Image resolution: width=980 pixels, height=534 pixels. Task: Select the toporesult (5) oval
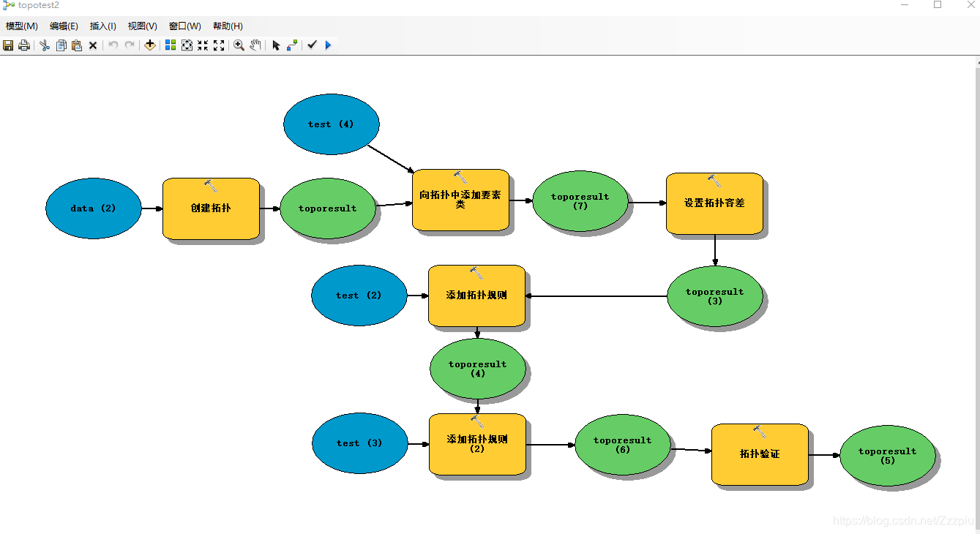pyautogui.click(x=888, y=456)
